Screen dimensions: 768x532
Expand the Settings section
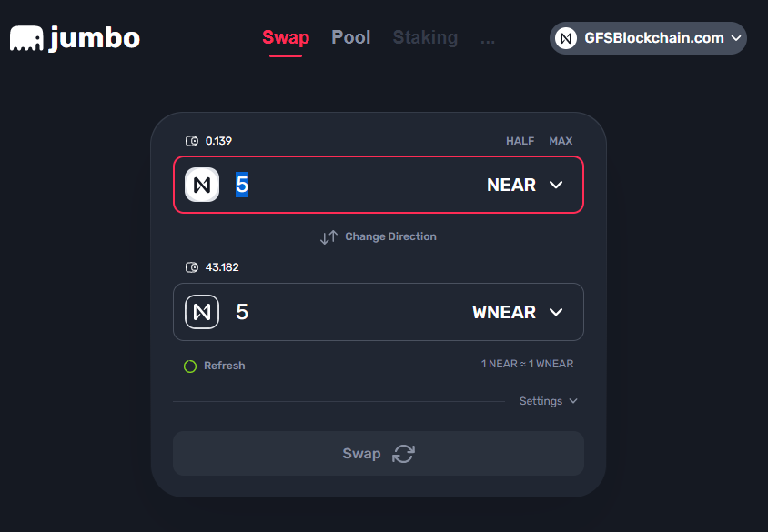(548, 401)
